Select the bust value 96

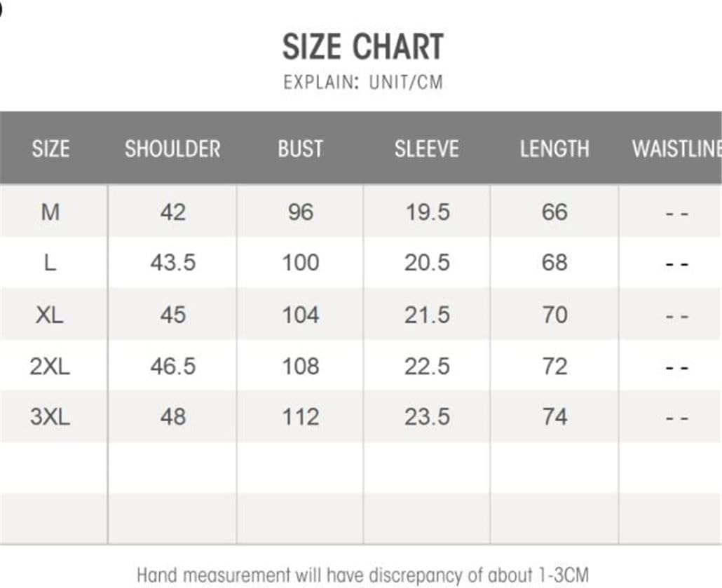[x=300, y=212]
